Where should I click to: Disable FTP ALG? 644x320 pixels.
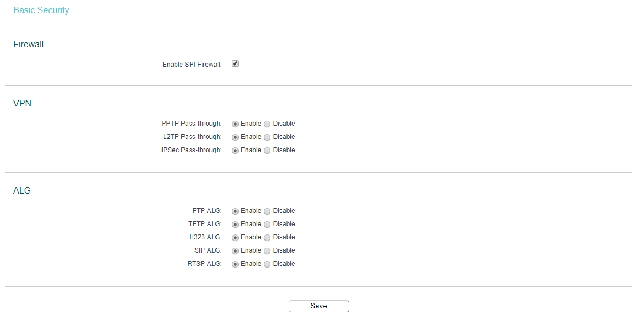click(x=267, y=211)
